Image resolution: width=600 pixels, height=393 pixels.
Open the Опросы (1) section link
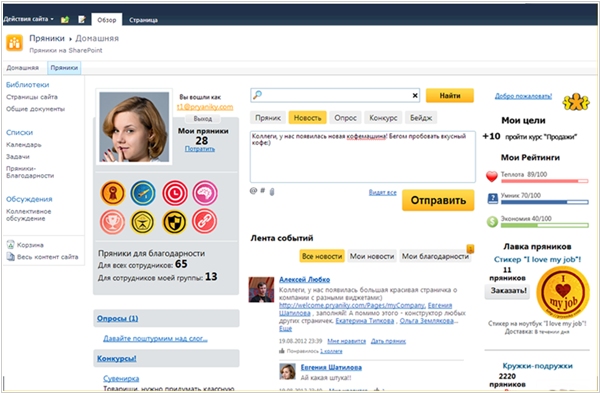[117, 318]
